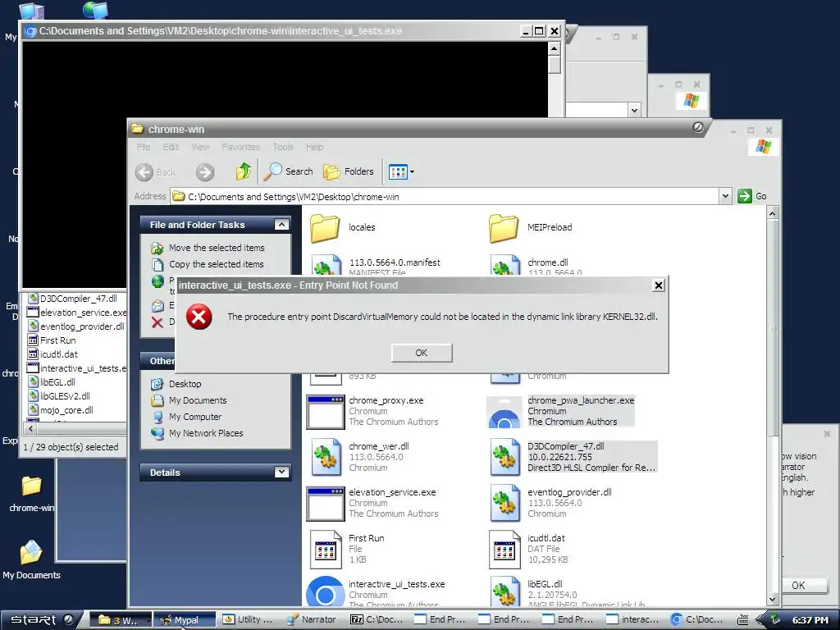Select the libEGL.dll file icon

[x=504, y=591]
